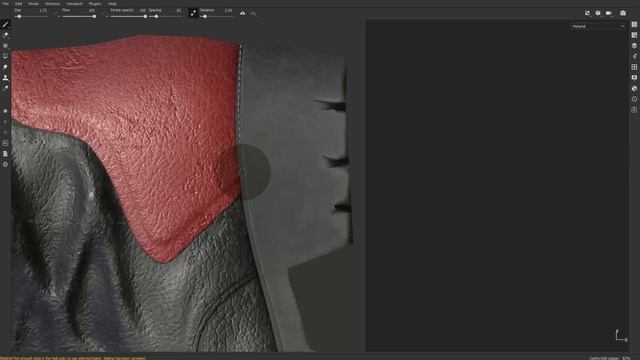Open the brush-like fourth icon in the right dock

click(634, 56)
